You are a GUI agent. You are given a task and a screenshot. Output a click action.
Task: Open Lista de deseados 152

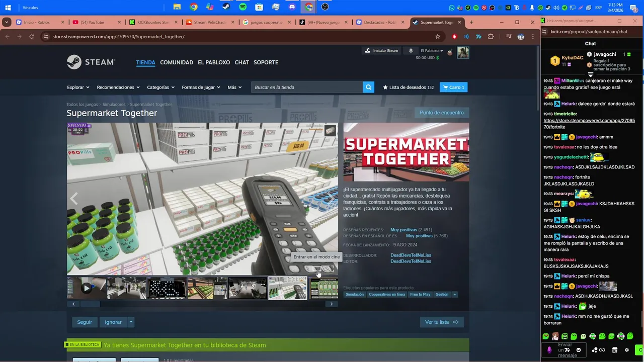408,87
